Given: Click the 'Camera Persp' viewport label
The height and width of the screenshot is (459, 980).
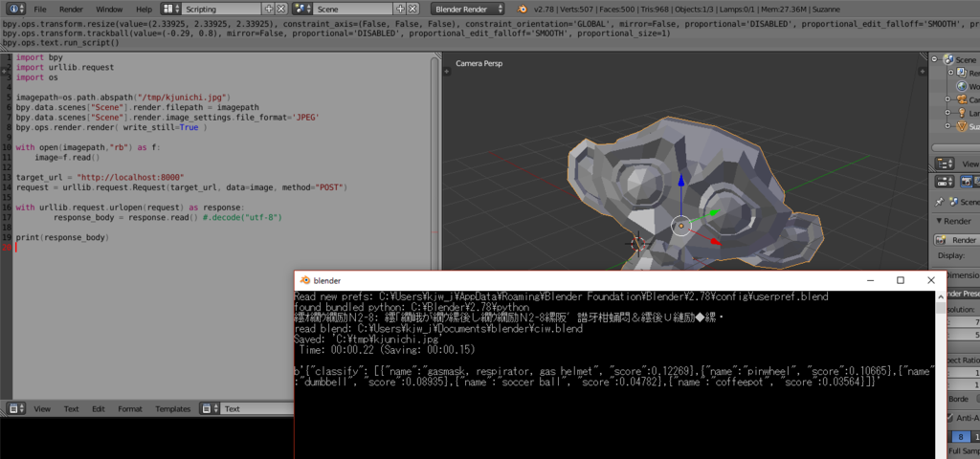Looking at the screenshot, I should [x=479, y=63].
